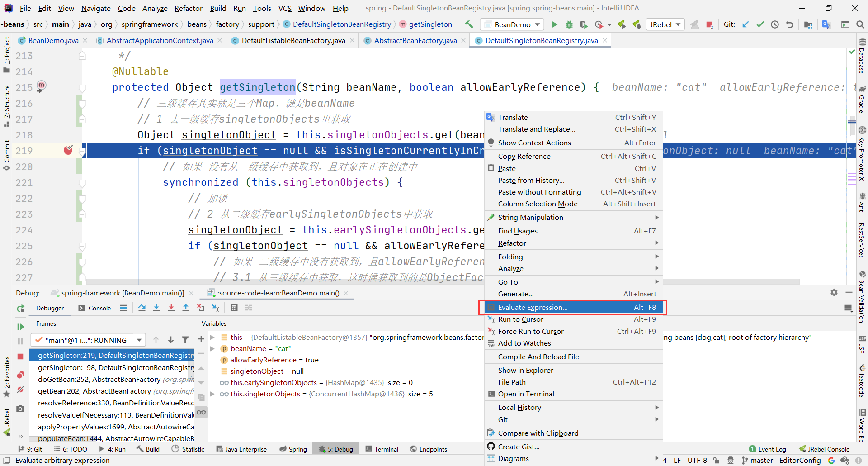Click the Git update project blue arrow

pyautogui.click(x=745, y=24)
